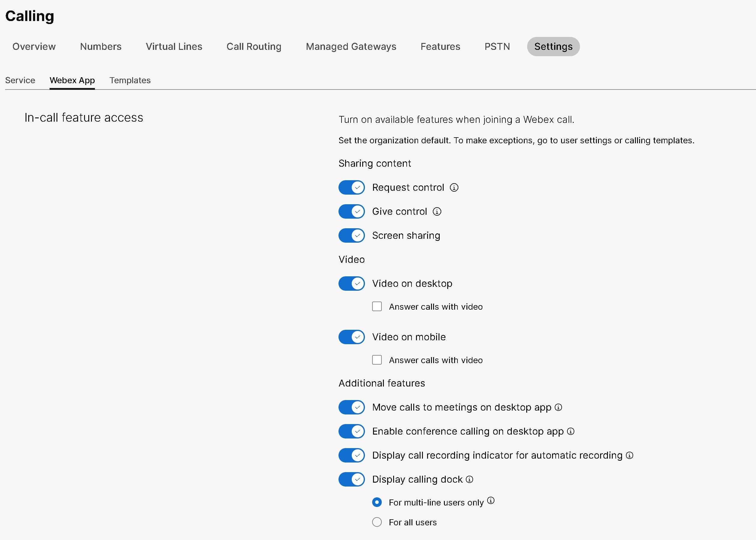Turn off Video on desktop
This screenshot has height=540, width=756.
click(x=351, y=283)
